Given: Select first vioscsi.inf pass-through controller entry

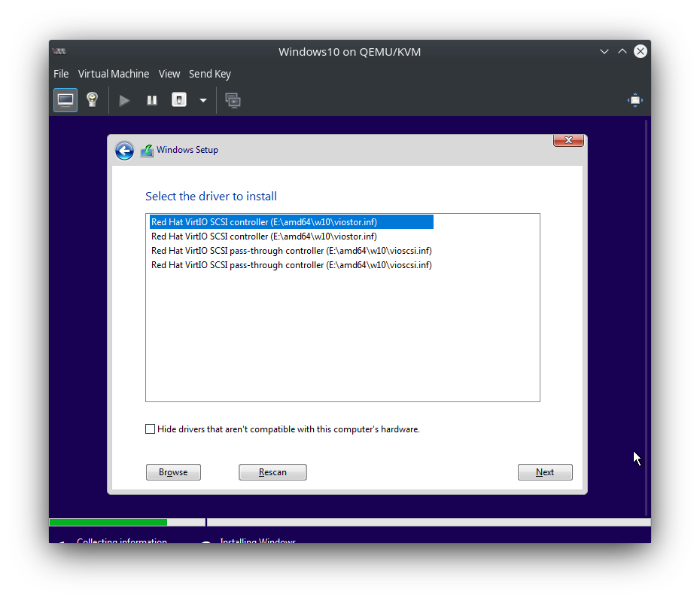Looking at the screenshot, I should click(x=291, y=251).
